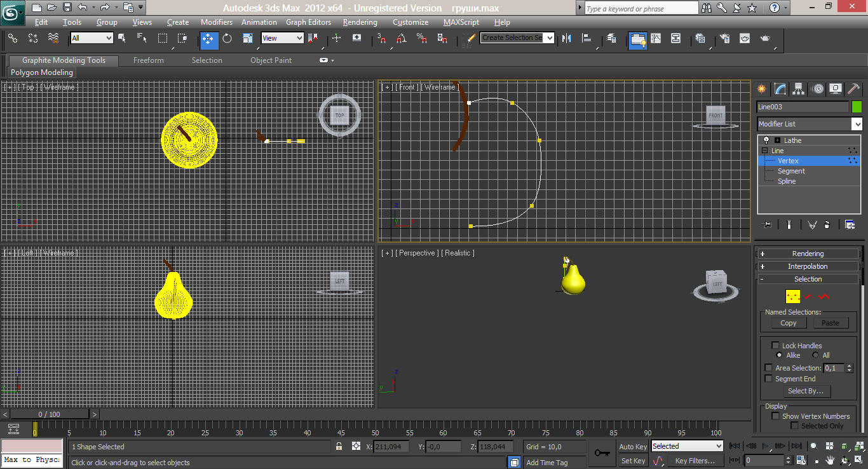Enable Show Vertex Numbers checkbox
This screenshot has height=469, width=868.
coord(775,416)
